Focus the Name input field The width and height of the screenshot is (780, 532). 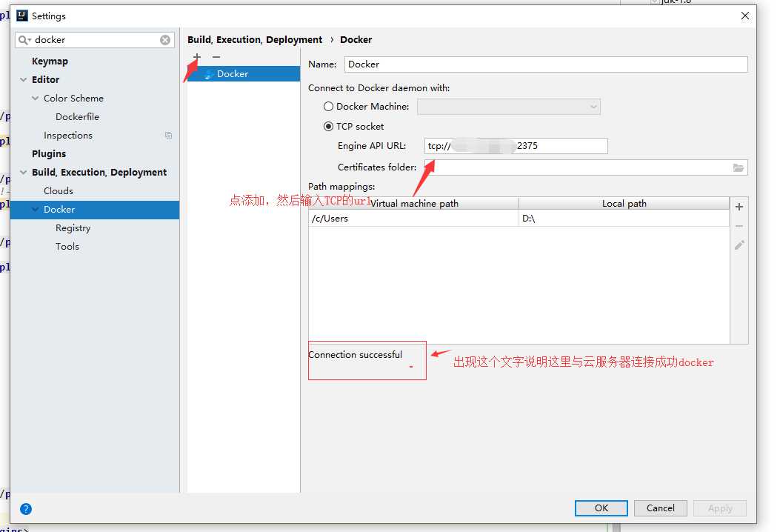(546, 64)
